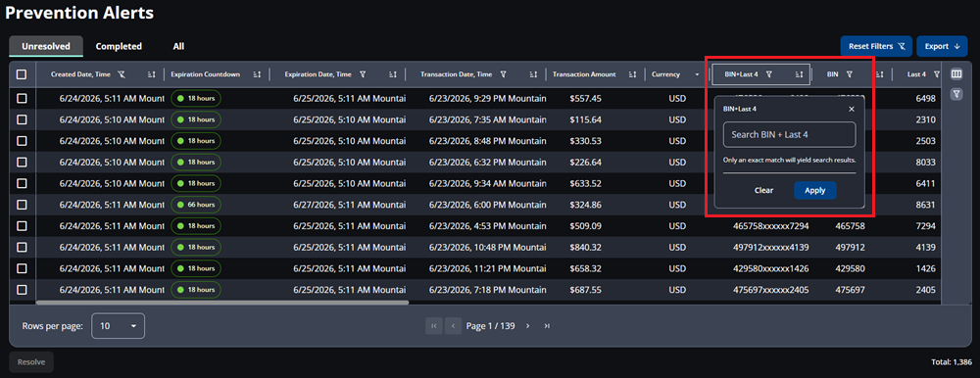
Task: Go to the previous page
Action: (x=453, y=325)
